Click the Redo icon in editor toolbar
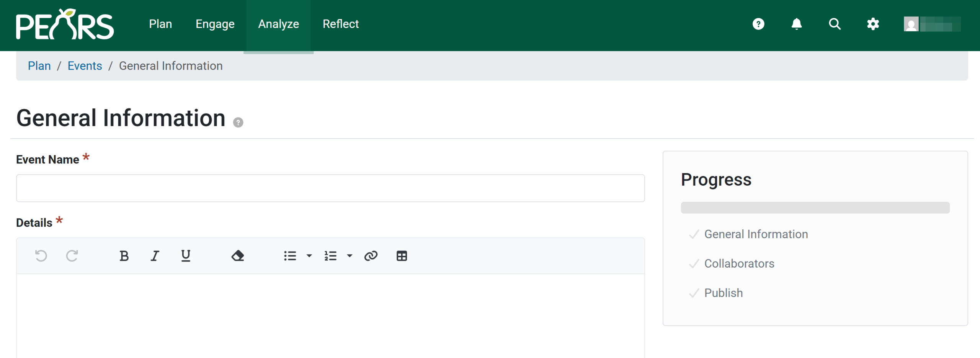The width and height of the screenshot is (980, 358). (x=72, y=256)
